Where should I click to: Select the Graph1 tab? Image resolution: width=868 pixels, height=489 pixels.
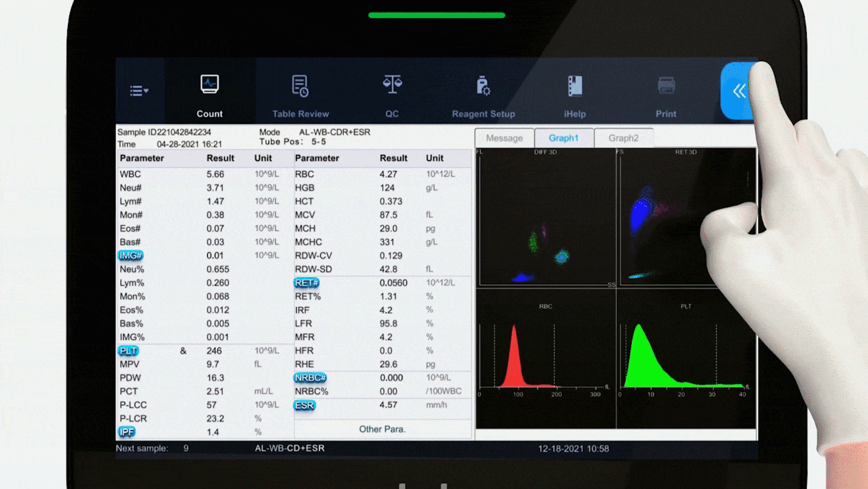pyautogui.click(x=564, y=138)
